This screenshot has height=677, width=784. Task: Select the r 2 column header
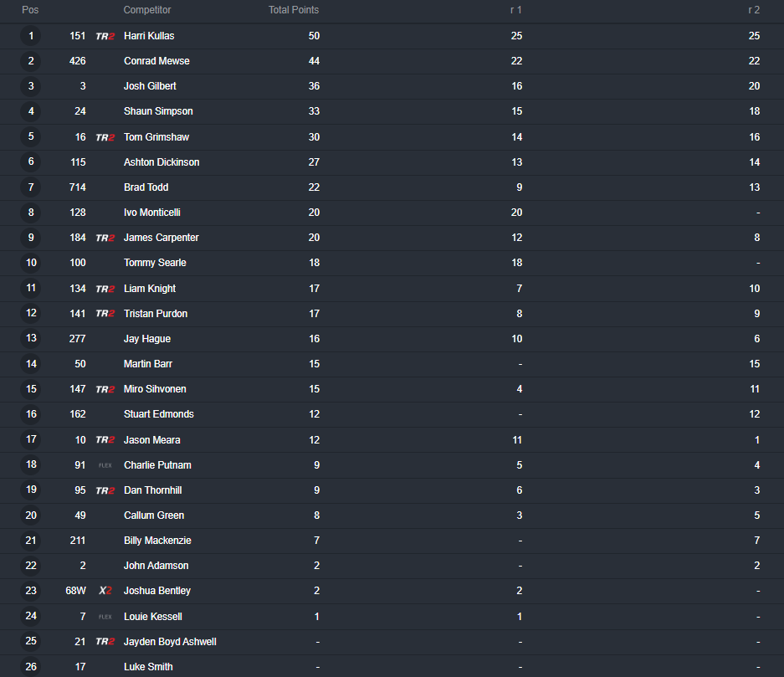click(x=754, y=10)
